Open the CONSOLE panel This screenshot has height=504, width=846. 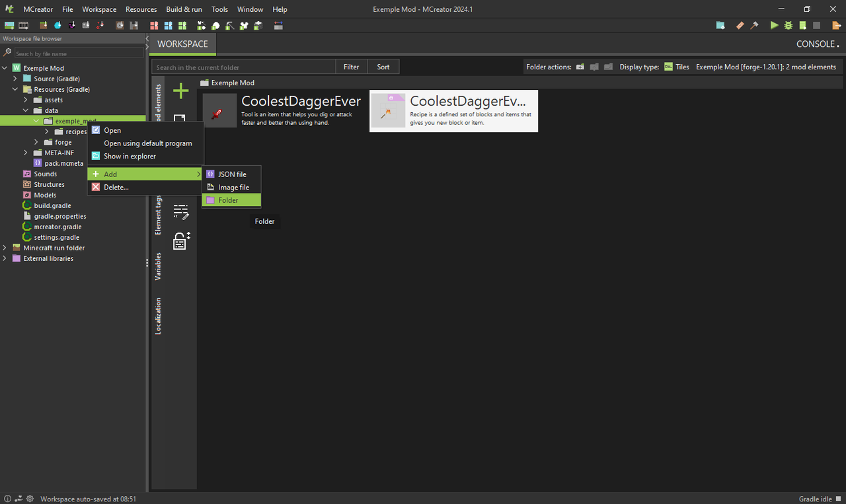pyautogui.click(x=818, y=44)
